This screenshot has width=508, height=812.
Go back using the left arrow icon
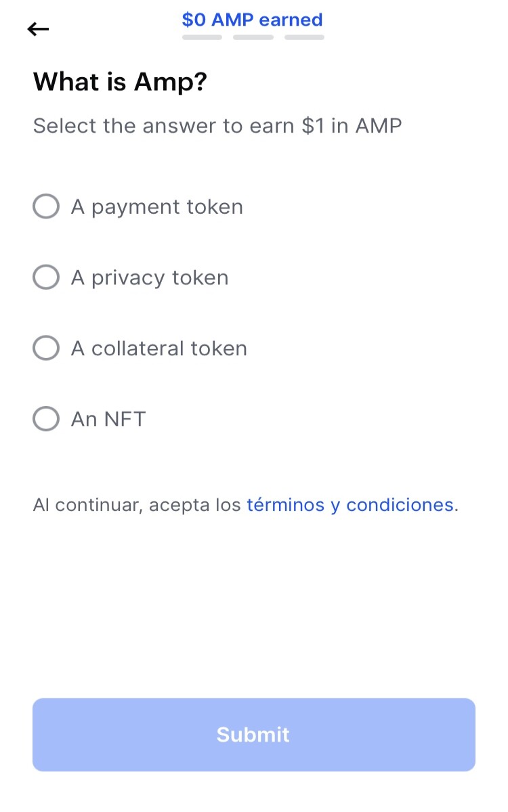click(x=39, y=28)
